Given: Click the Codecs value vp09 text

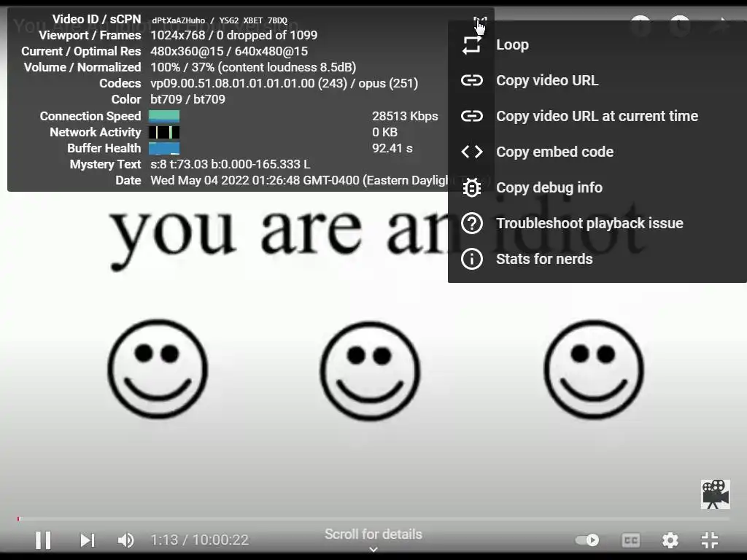Looking at the screenshot, I should tap(284, 83).
